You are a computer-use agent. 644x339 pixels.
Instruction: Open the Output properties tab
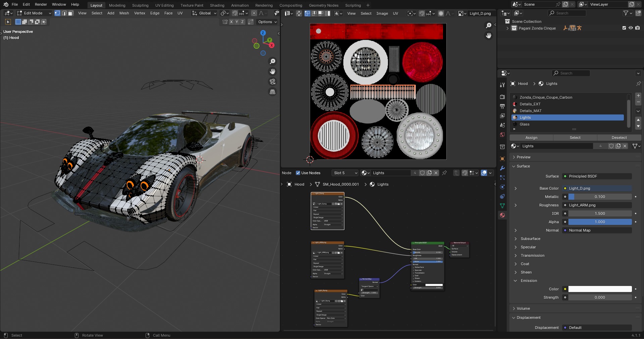pos(502,106)
